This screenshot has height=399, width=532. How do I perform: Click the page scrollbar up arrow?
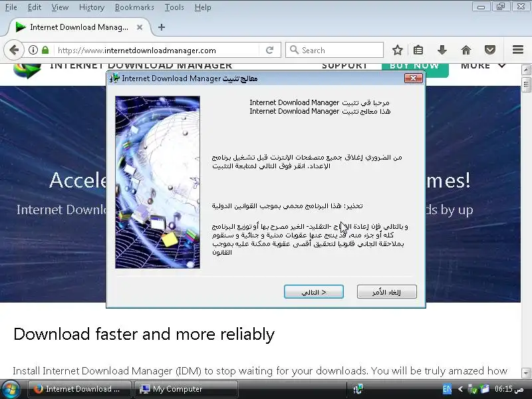pyautogui.click(x=526, y=70)
